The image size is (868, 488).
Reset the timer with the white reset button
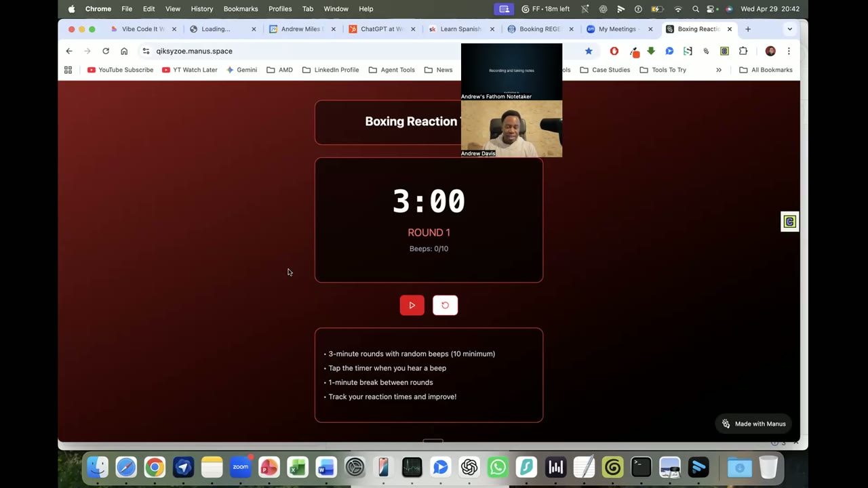click(x=445, y=305)
